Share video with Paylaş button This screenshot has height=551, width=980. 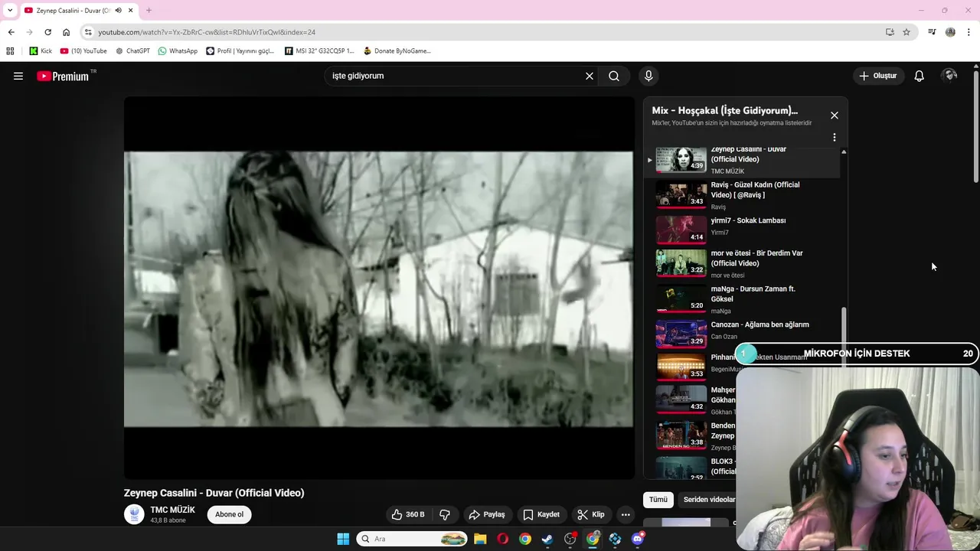tap(487, 514)
